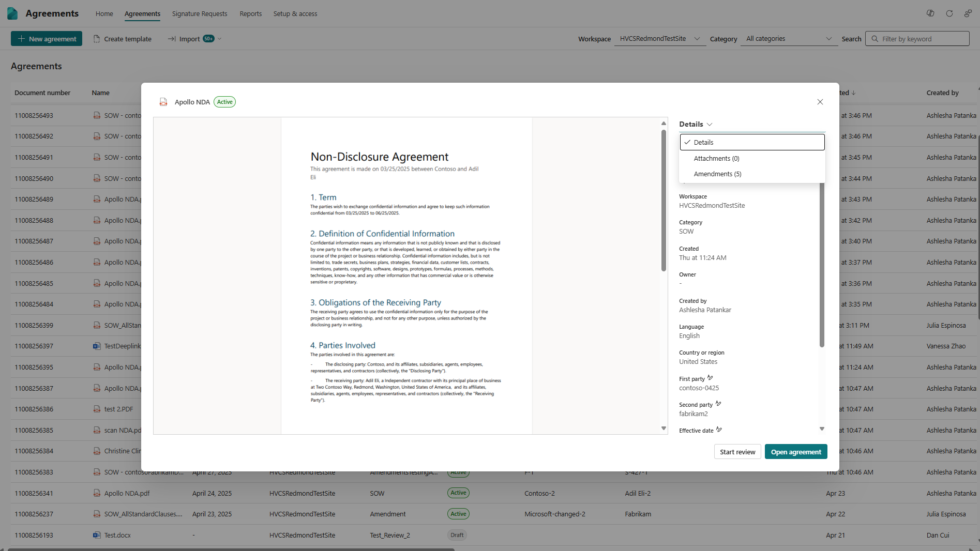Click the AI pencil icon beside Second party
This screenshot has height=551, width=980.
pos(718,404)
